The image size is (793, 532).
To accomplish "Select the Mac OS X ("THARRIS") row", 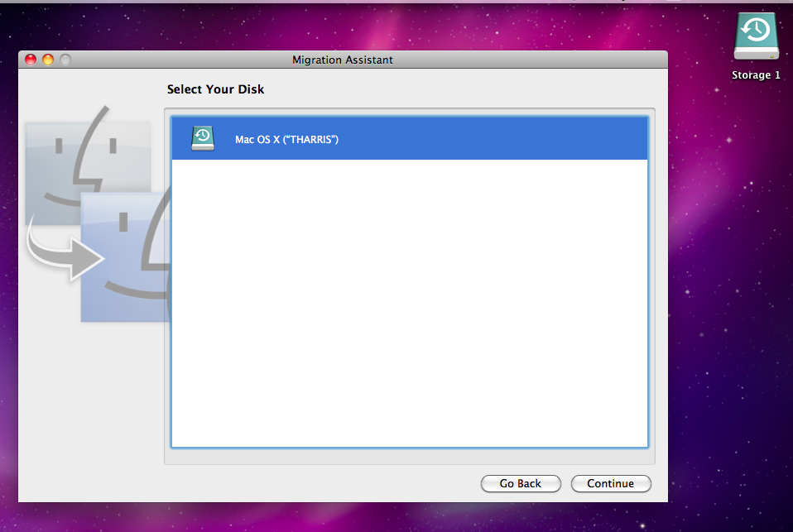I will click(410, 138).
